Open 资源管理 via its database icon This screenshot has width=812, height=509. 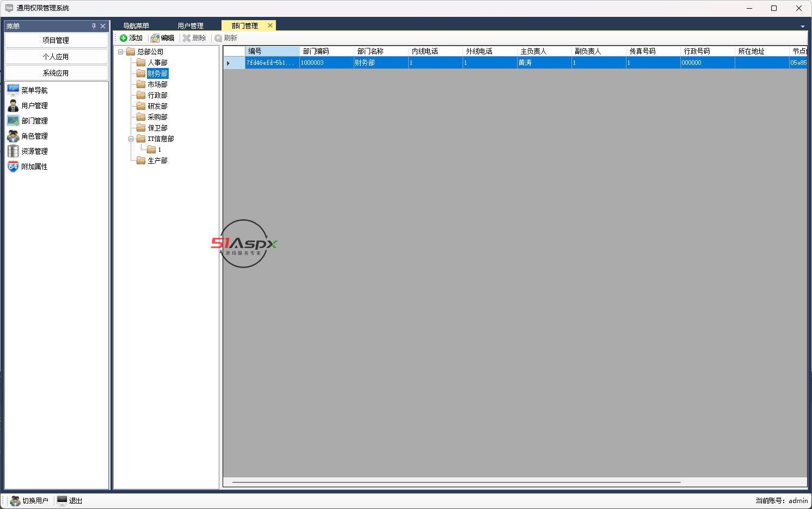point(13,151)
